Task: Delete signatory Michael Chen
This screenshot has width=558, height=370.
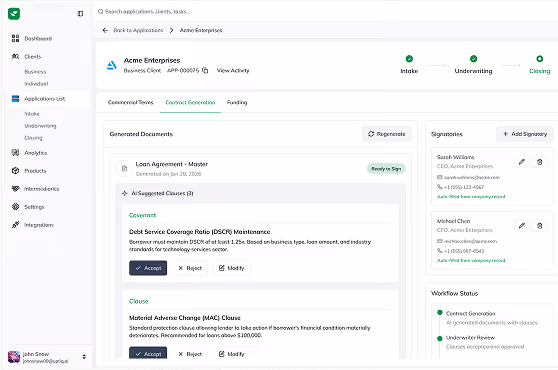Action: pos(539,226)
